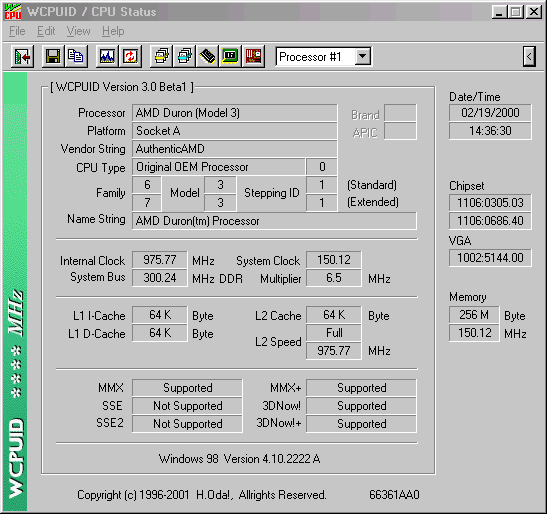547x514 pixels.
Task: Click the chipset value 1106:0305.03
Action: point(490,203)
